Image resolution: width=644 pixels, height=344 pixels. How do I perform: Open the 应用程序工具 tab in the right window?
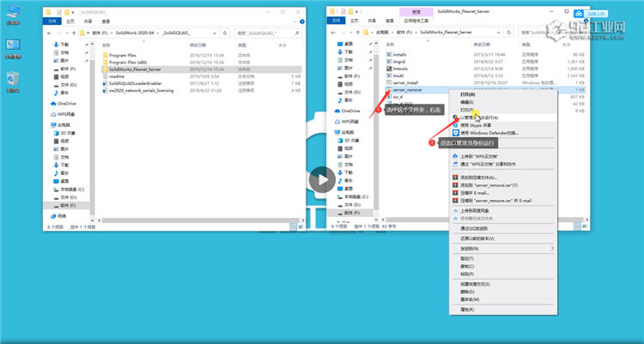pos(416,21)
